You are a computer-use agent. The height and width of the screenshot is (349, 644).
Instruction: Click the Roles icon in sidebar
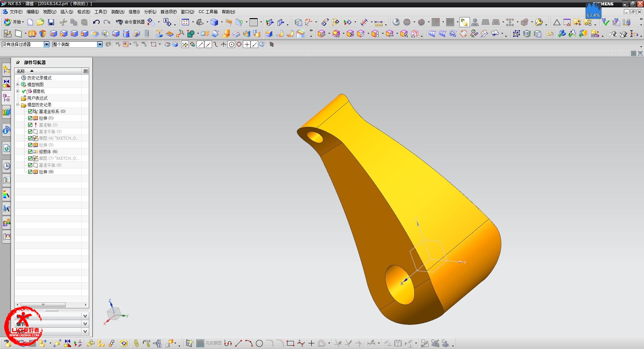[x=6, y=222]
